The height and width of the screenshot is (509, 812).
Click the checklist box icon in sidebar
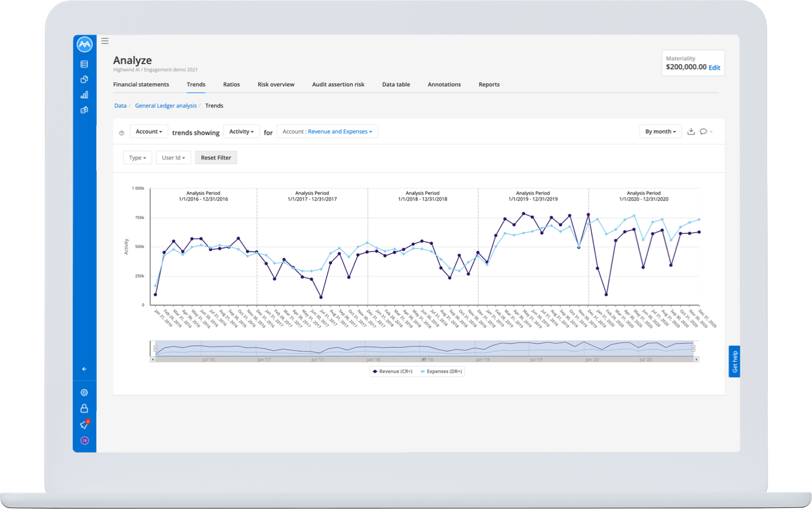coord(84,110)
